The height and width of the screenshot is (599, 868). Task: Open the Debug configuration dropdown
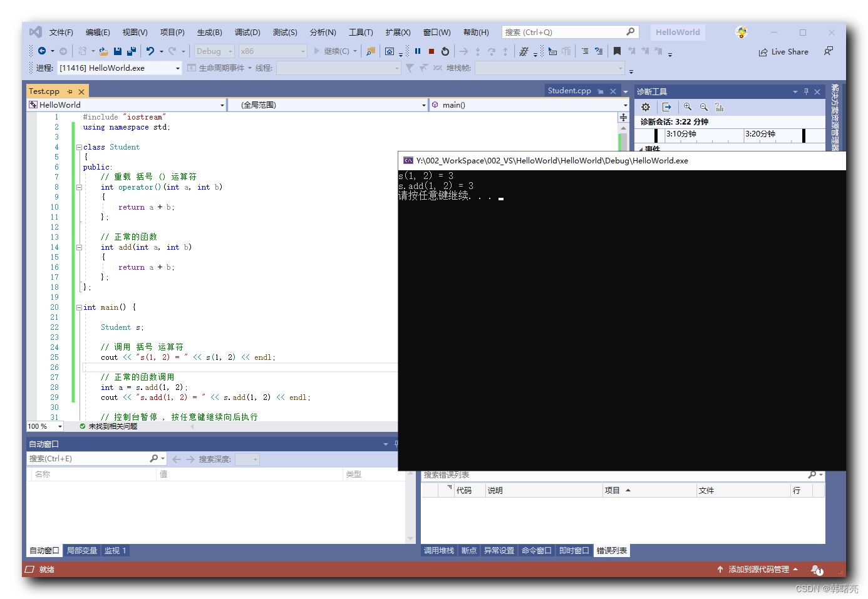(214, 51)
